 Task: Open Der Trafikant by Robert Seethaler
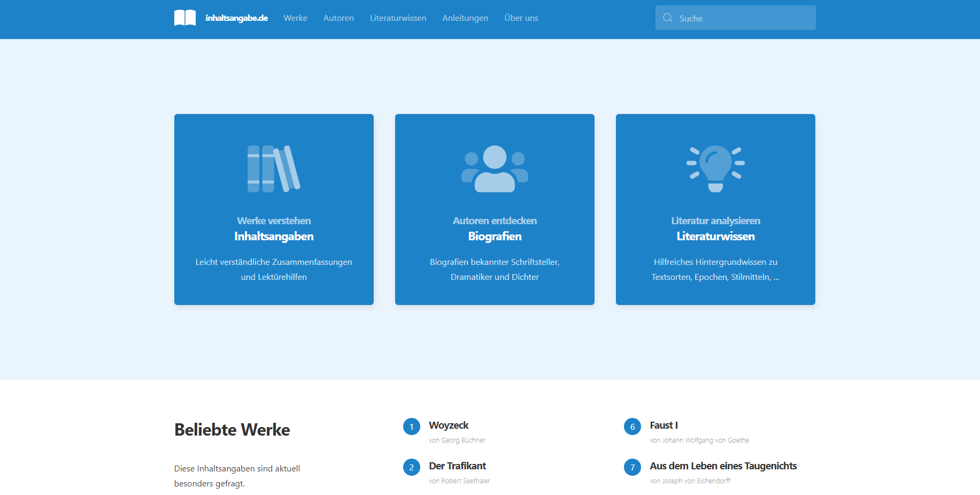tap(457, 466)
